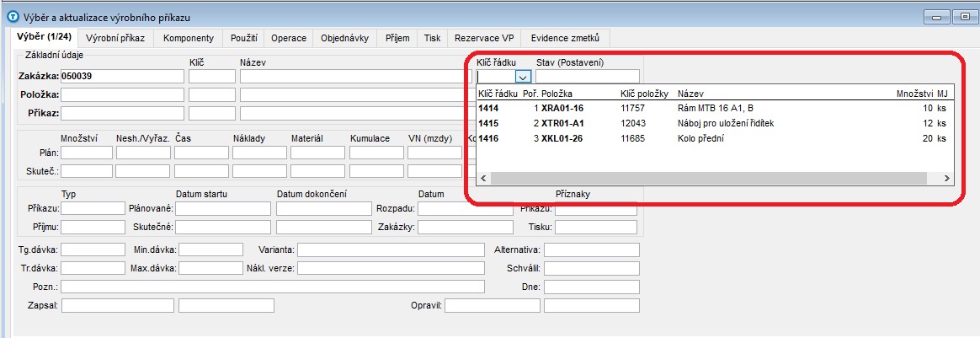Screen dimensions: 980x338
Task: Click the first Opravil field
Action: tap(492, 305)
